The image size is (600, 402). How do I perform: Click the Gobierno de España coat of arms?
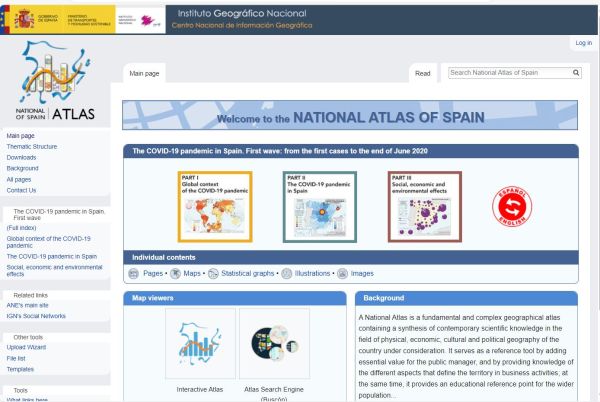point(24,19)
